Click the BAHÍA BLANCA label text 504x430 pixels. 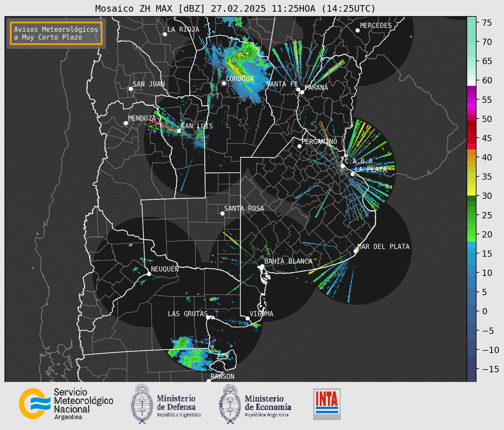tap(288, 261)
